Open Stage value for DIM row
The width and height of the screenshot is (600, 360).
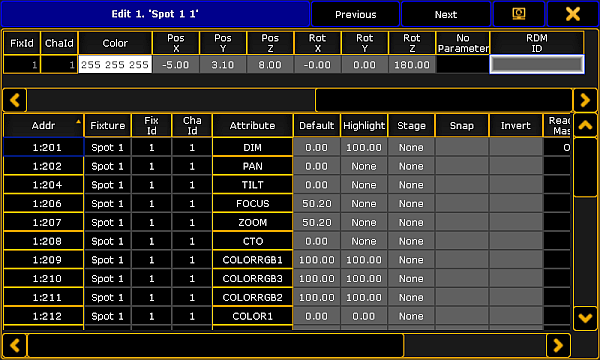pos(411,147)
